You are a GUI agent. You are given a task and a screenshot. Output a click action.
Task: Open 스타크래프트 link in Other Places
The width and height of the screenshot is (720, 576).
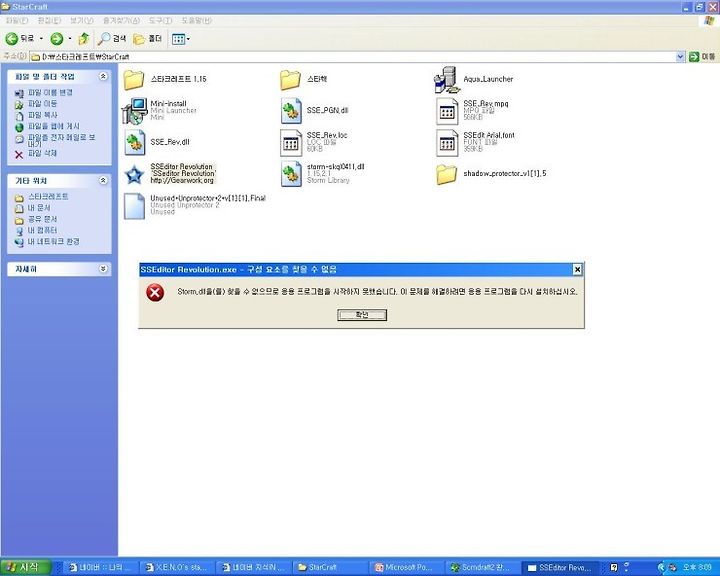48,197
